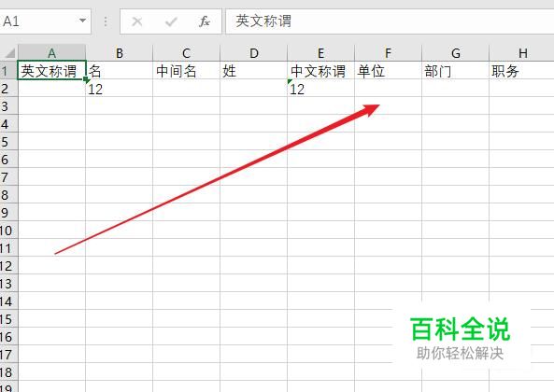Select column D header
Image resolution: width=554 pixels, height=392 pixels.
point(254,53)
